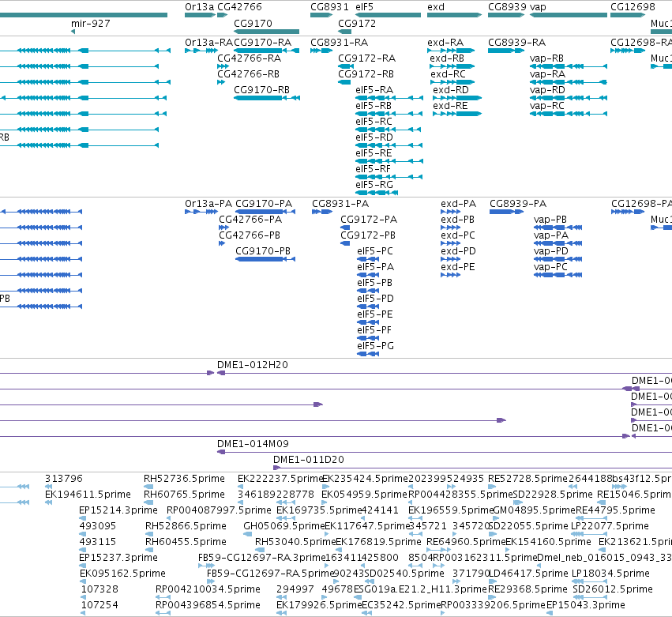This screenshot has width=672, height=617.
Task: Open the EP15214.3prime EST label
Action: click(x=118, y=510)
